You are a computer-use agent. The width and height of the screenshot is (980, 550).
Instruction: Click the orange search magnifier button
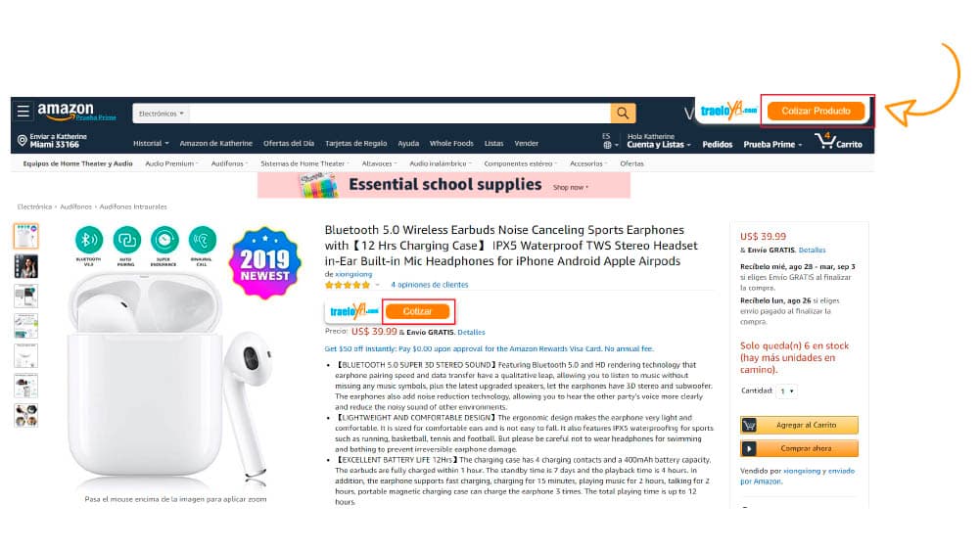(x=623, y=114)
